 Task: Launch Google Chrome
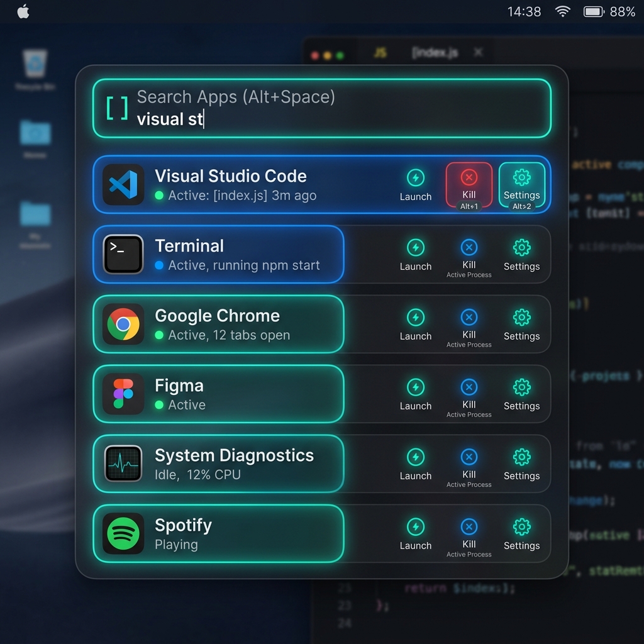click(416, 325)
